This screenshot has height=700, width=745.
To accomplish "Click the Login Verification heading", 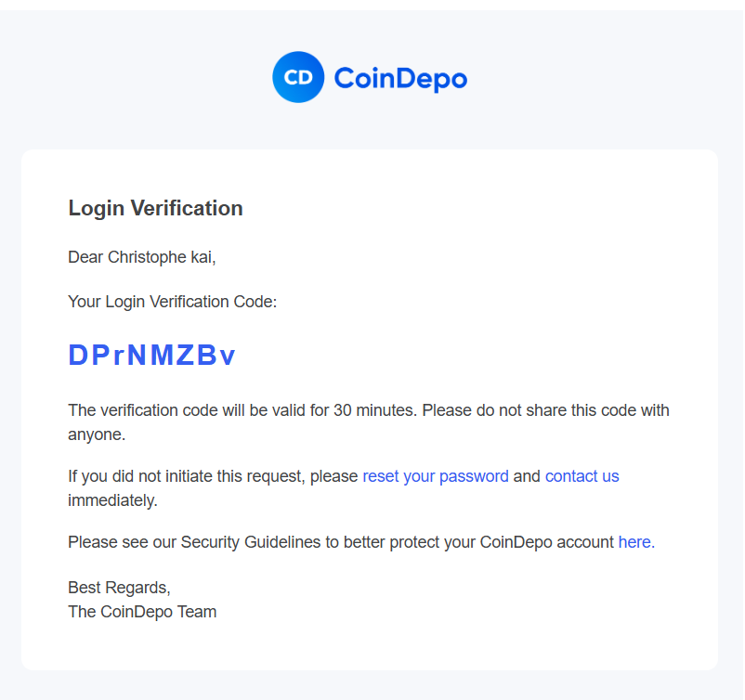I will tap(155, 208).
